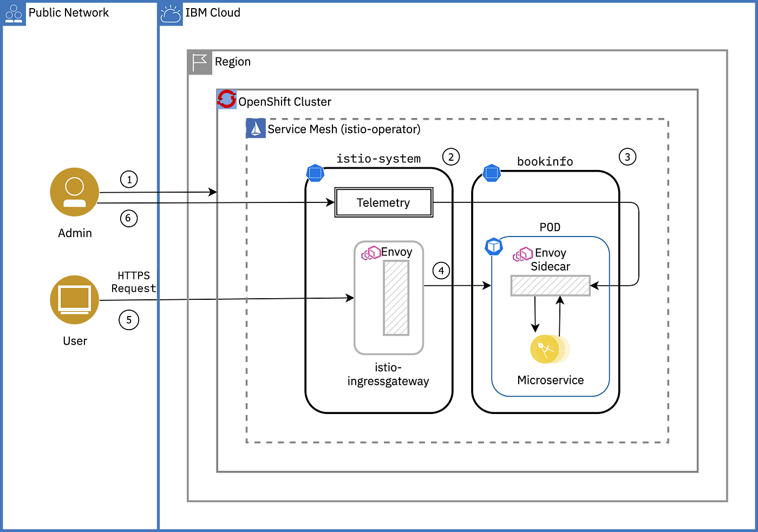Click the OpenShift Cluster logo
Viewport: 758px width, 532px height.
(227, 99)
